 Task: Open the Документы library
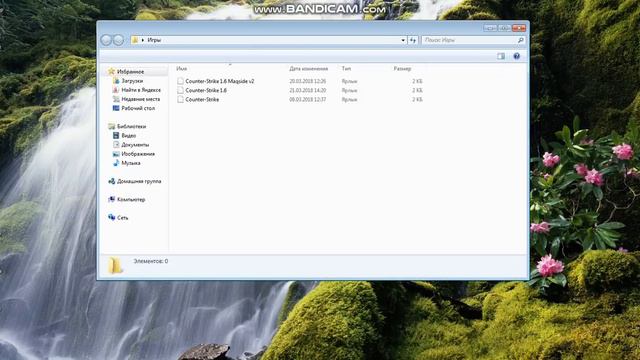135,144
